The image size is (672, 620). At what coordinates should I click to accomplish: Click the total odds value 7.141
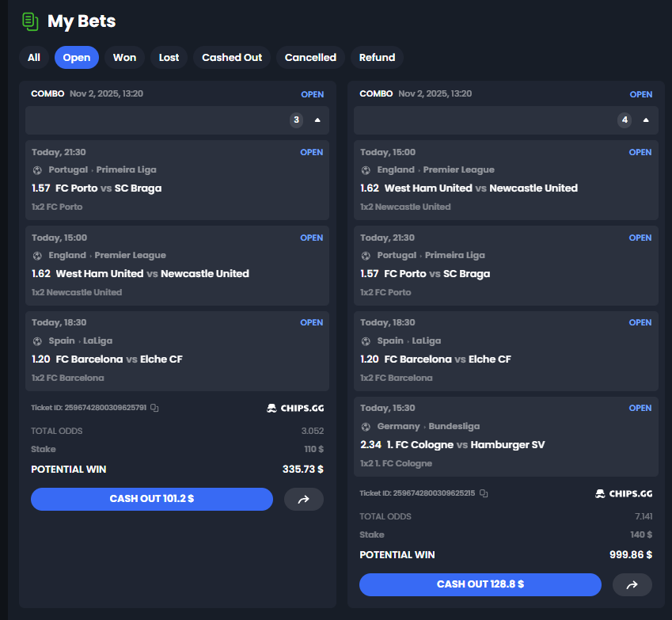(x=644, y=516)
